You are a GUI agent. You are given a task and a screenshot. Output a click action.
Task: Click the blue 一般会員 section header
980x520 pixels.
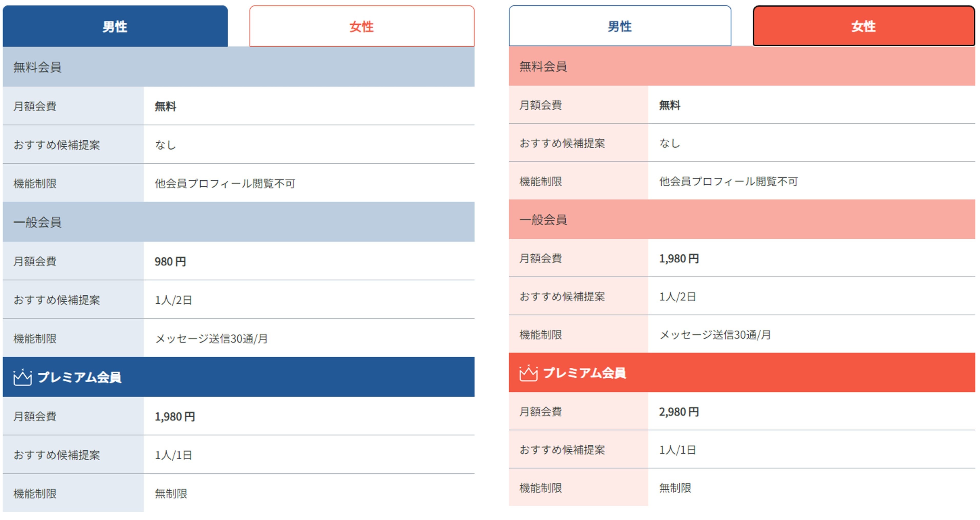coord(37,222)
